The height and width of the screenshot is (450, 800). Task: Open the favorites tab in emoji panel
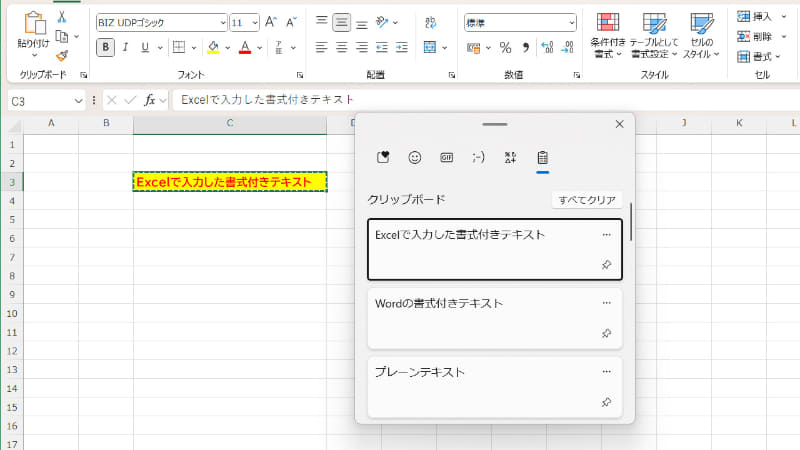[x=383, y=157]
